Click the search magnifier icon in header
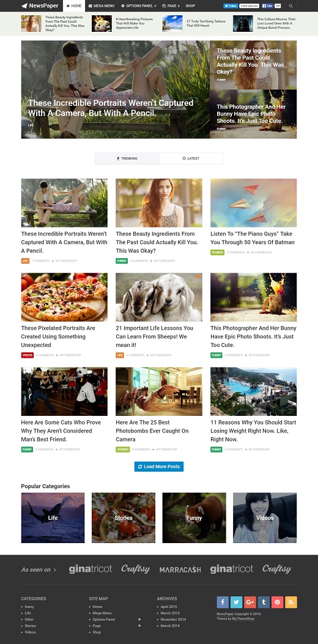Screen dimensions: 318x644 pos(291,6)
